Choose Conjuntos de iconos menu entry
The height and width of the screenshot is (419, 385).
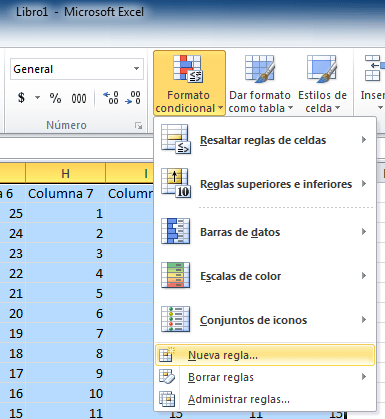pos(265,319)
